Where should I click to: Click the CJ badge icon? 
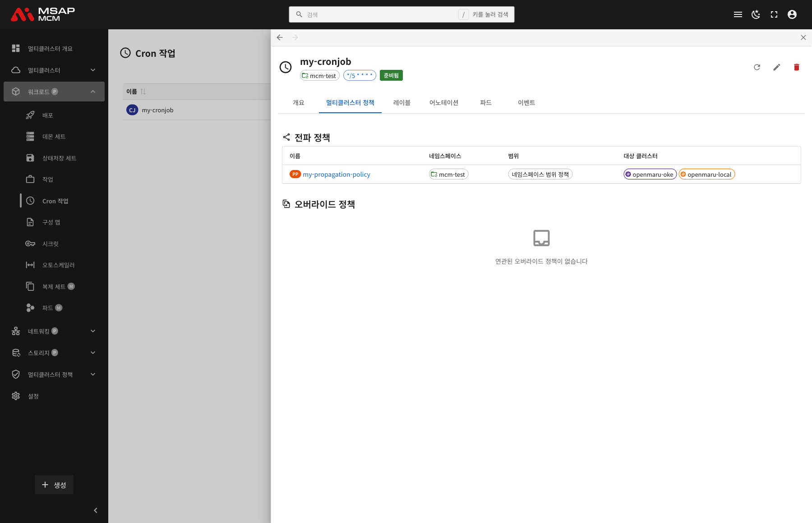tap(132, 110)
